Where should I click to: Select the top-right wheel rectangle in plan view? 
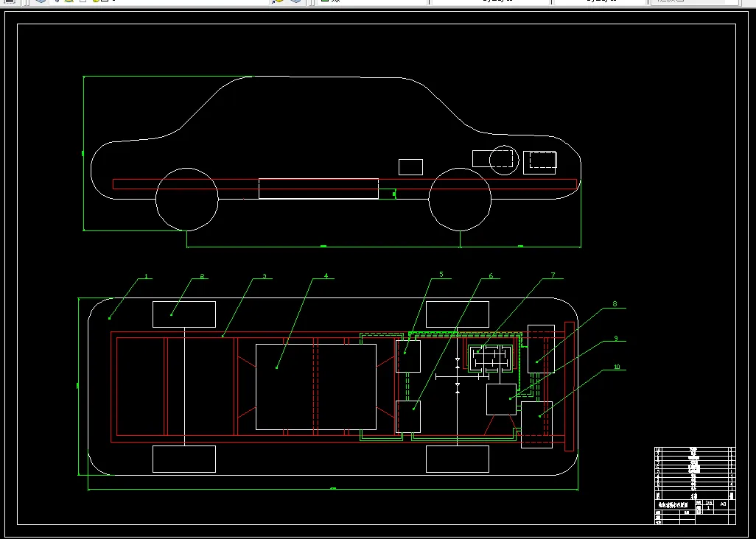coord(458,314)
